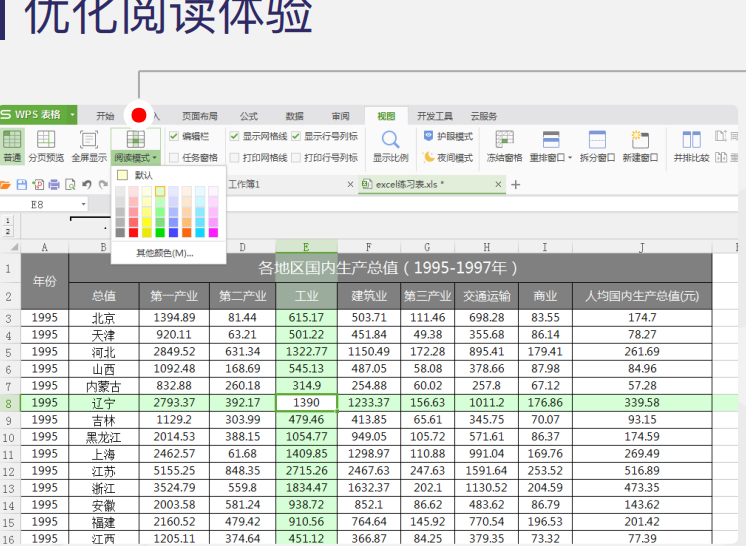Choose 其他颜色(M)... more colors
The width and height of the screenshot is (746, 546).
click(x=165, y=253)
